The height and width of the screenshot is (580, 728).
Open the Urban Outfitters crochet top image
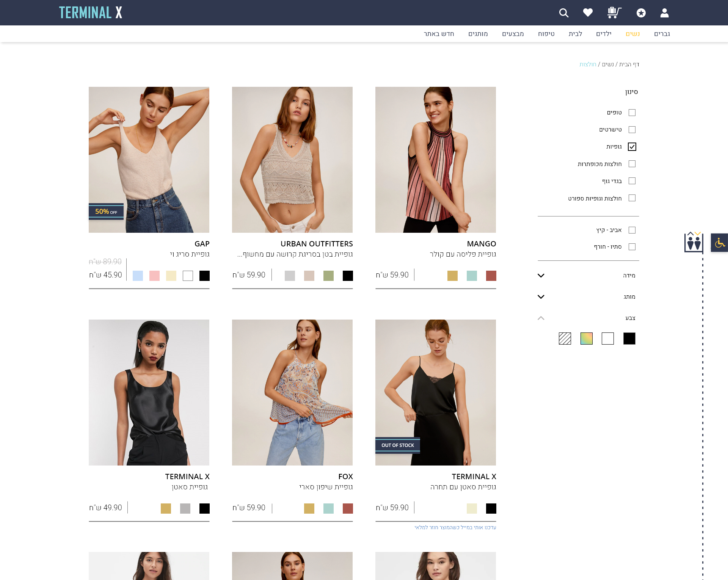tap(292, 160)
